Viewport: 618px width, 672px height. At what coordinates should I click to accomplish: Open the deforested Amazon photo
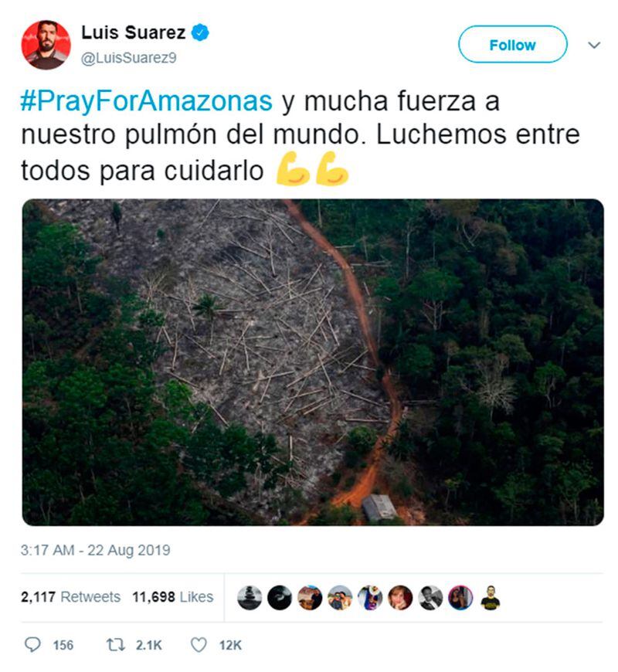(x=313, y=362)
